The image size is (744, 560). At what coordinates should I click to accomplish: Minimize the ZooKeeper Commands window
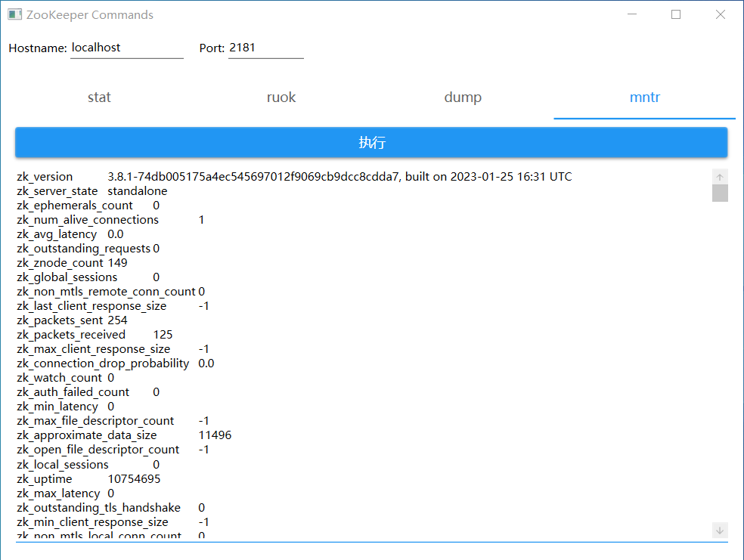[x=632, y=14]
